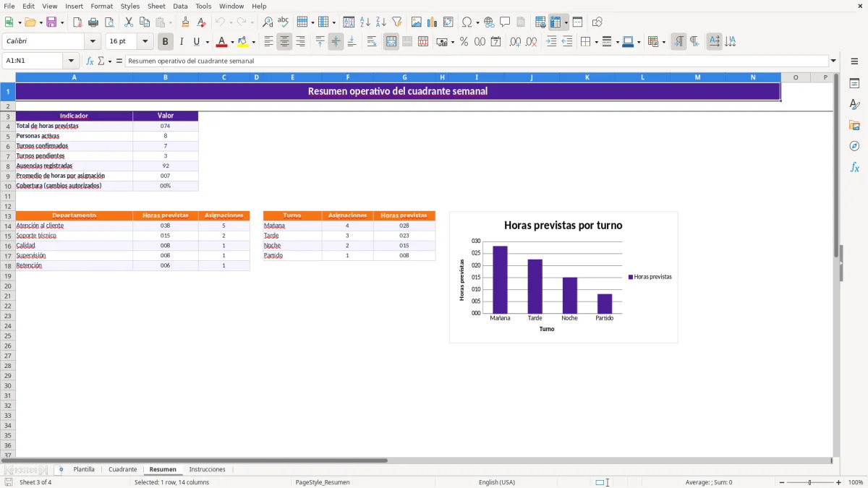The height and width of the screenshot is (488, 868).
Task: Click Sort Ascending icon
Action: point(365,22)
